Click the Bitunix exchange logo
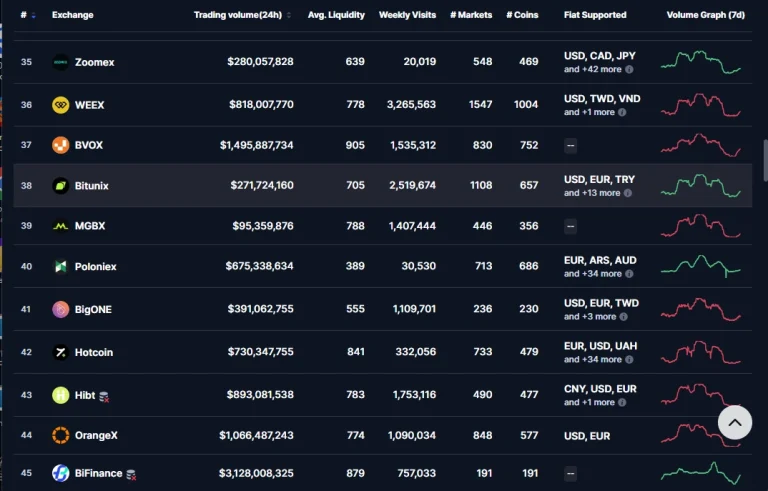The image size is (768, 491). pos(61,186)
